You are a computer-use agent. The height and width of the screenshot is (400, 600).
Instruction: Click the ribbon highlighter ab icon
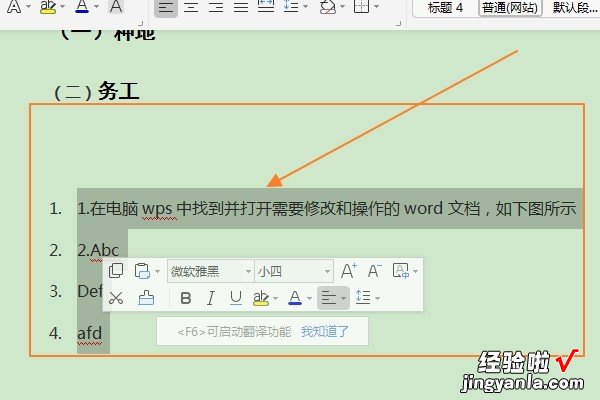[x=48, y=7]
